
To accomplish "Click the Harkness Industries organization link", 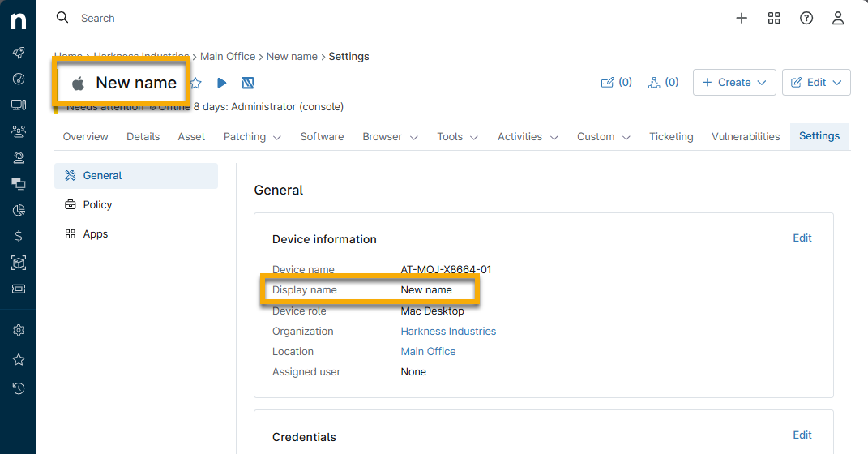I will [x=448, y=331].
